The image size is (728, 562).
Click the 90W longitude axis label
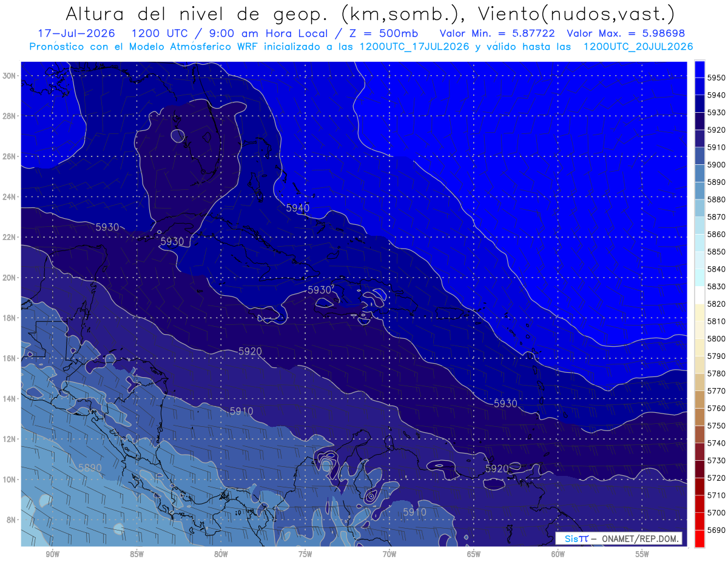[x=52, y=554]
